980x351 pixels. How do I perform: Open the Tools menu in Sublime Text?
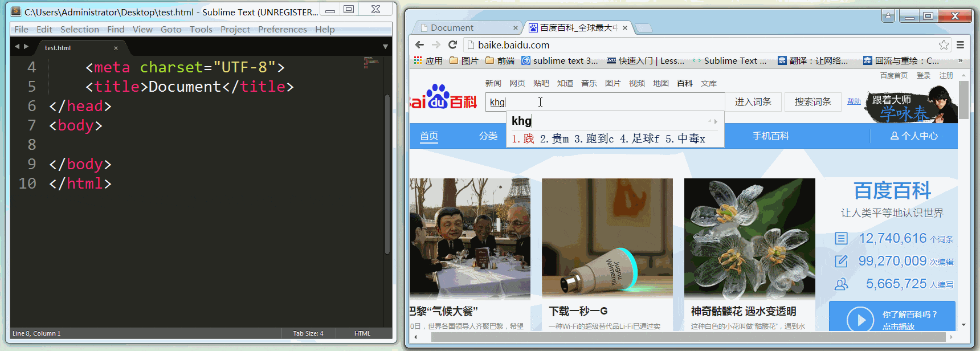(x=201, y=29)
